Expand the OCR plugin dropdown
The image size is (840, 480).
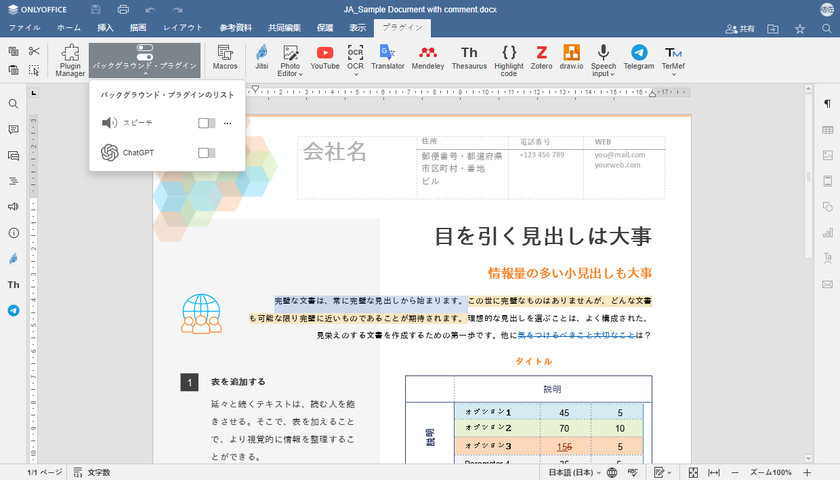pyautogui.click(x=355, y=75)
